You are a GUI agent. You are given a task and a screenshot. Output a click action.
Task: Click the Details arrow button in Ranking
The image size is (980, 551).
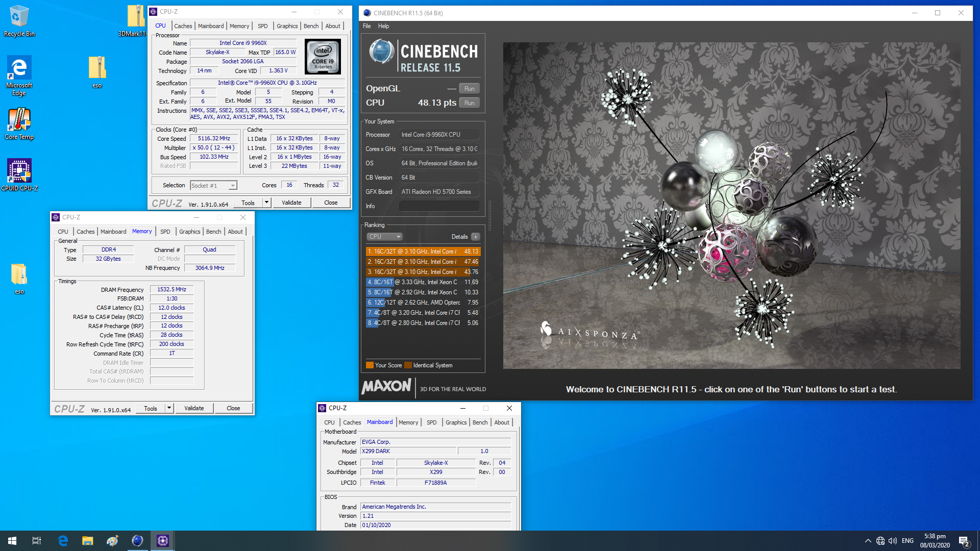click(475, 237)
